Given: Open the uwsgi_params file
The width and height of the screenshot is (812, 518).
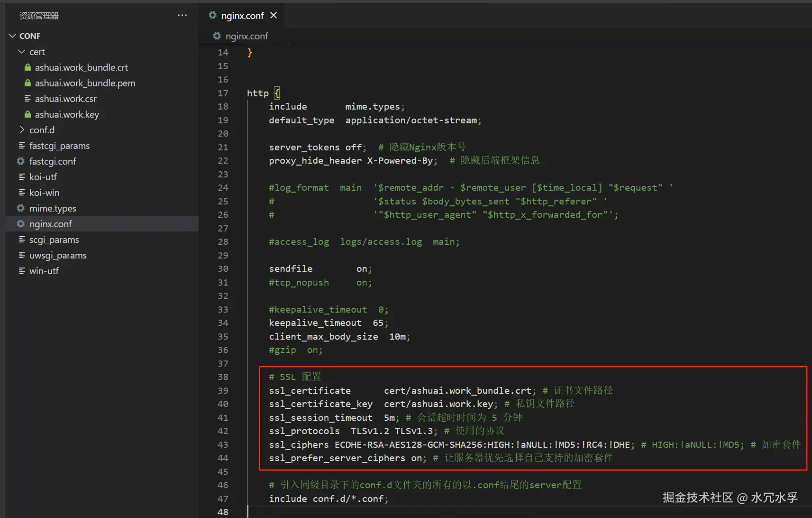Looking at the screenshot, I should pyautogui.click(x=58, y=255).
